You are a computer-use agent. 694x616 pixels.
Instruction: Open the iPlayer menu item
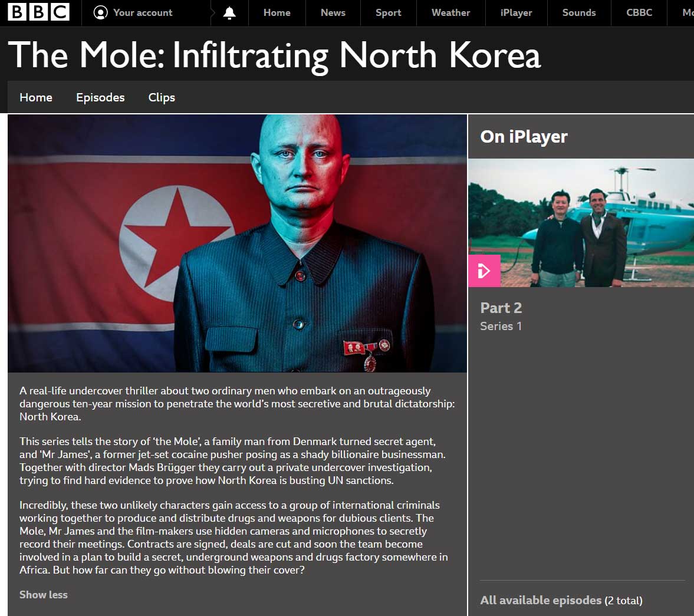click(x=515, y=12)
